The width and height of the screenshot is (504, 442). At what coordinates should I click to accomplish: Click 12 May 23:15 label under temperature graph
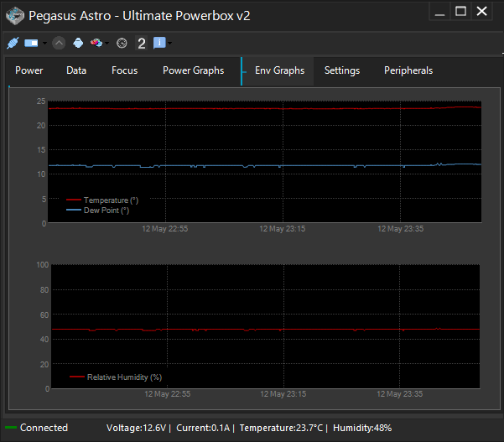pos(283,229)
